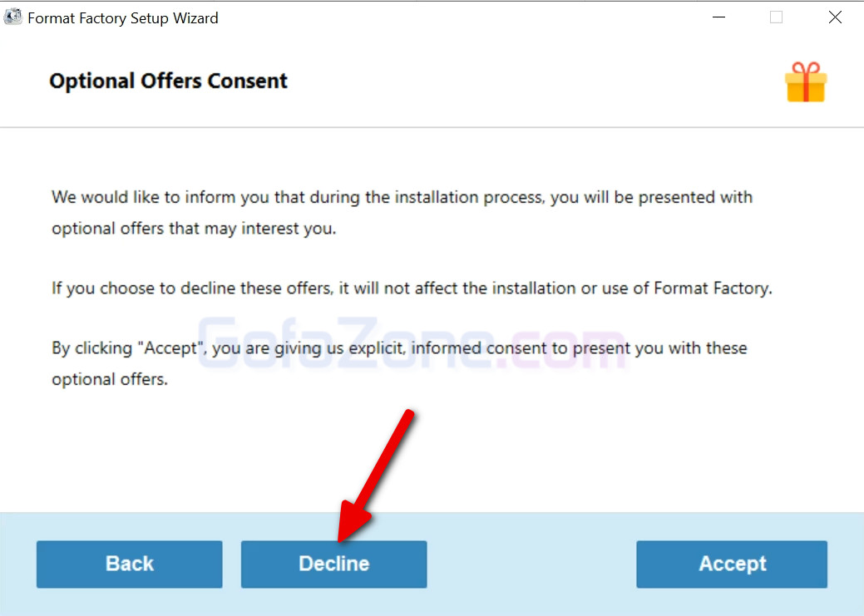Click the "Format Factory Setup Wizard" title text
Viewport: 864px width, 616px height.
(x=123, y=17)
